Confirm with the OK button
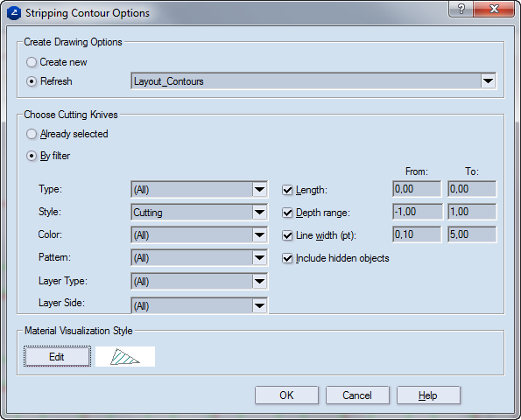Image resolution: width=521 pixels, height=420 pixels. coord(286,395)
